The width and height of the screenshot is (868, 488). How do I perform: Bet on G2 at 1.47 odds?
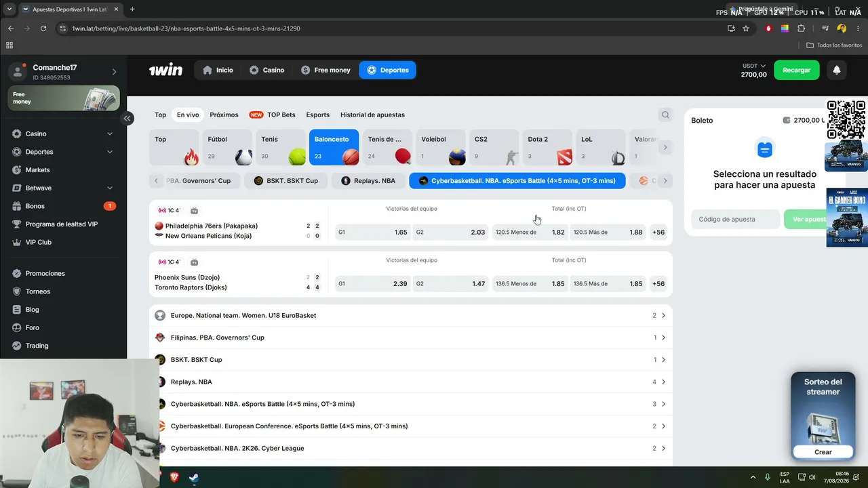[450, 283]
